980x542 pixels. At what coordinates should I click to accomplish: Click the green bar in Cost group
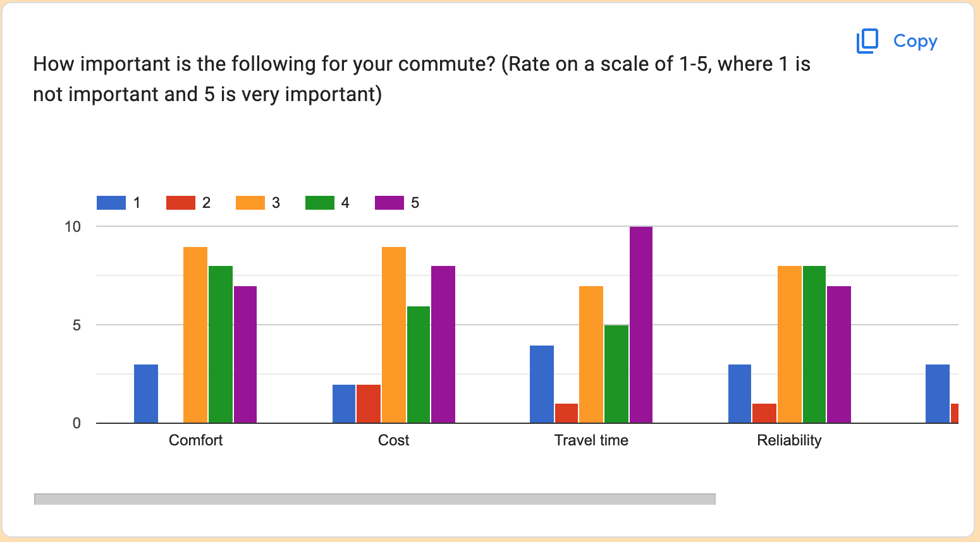click(x=419, y=364)
